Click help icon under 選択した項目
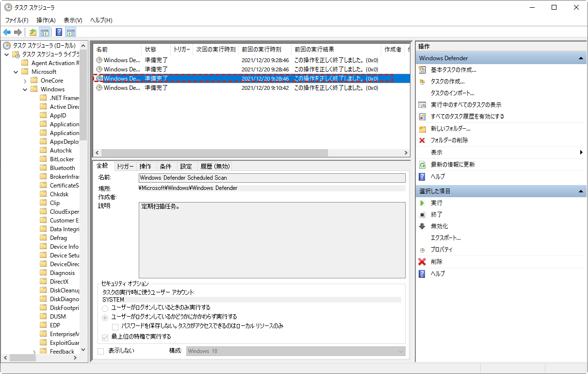The width and height of the screenshot is (588, 374). click(422, 274)
